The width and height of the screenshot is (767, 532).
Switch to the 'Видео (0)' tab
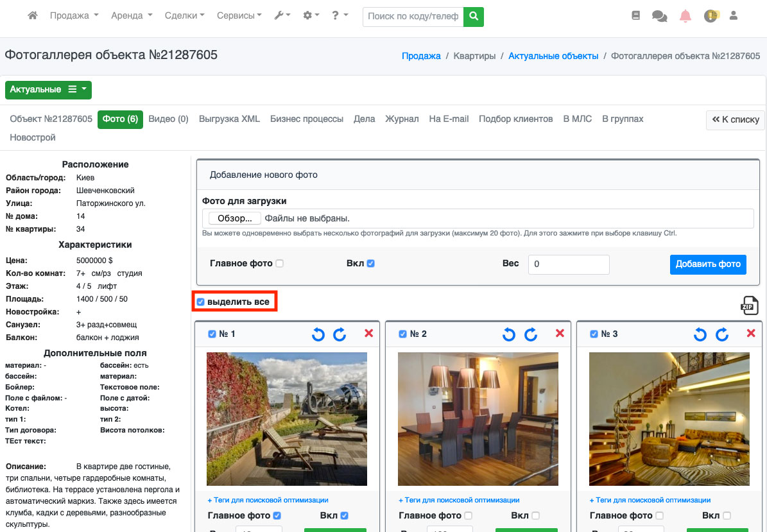click(168, 119)
